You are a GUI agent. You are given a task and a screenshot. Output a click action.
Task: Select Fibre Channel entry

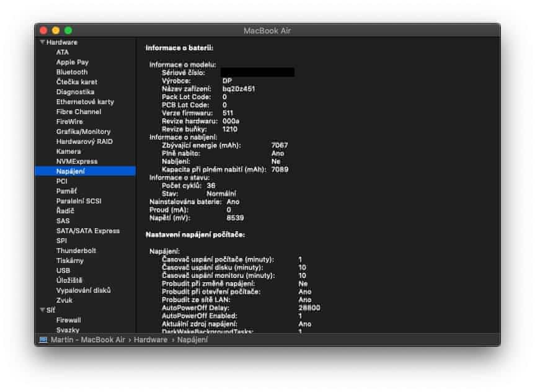tap(79, 112)
